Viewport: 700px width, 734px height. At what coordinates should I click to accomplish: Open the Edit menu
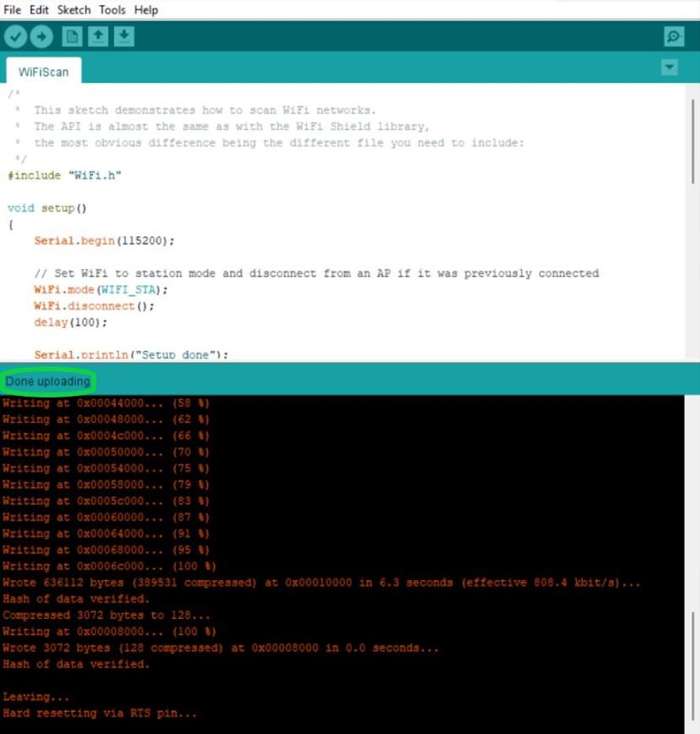(x=39, y=10)
